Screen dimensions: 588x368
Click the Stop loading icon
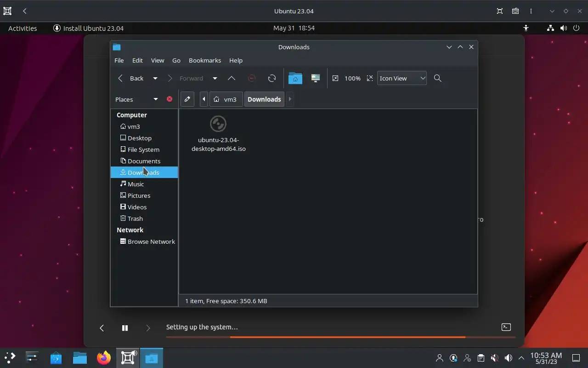coord(252,78)
